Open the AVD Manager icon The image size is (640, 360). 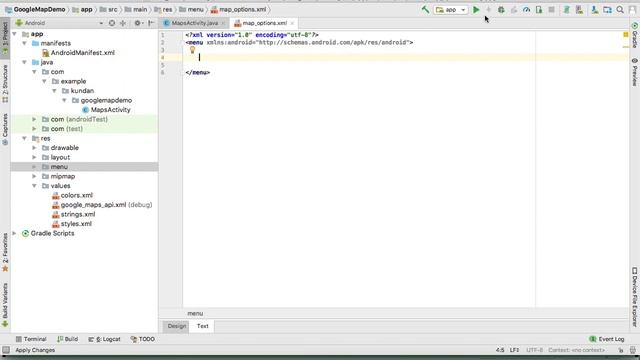(579, 9)
